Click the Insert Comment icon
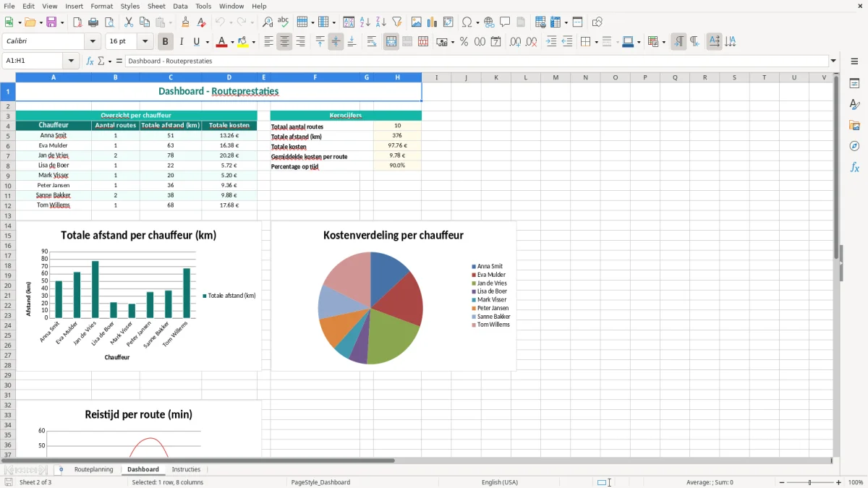This screenshot has width=868, height=488. coord(505,22)
